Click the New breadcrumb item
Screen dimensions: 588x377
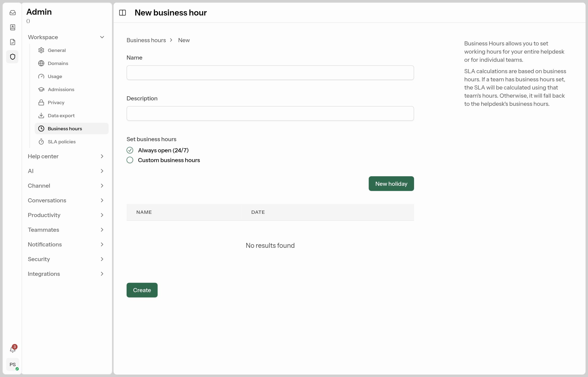(184, 40)
